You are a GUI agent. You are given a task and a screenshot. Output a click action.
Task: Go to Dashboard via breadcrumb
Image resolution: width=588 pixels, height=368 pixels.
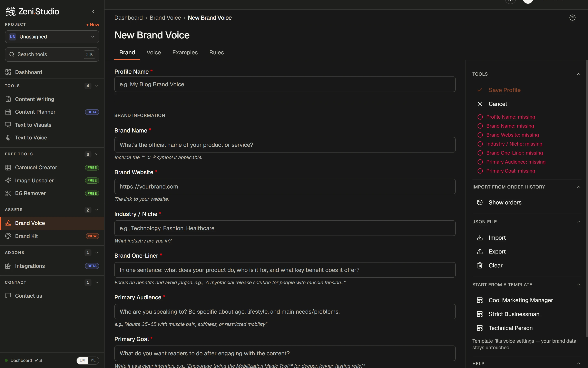click(x=129, y=18)
